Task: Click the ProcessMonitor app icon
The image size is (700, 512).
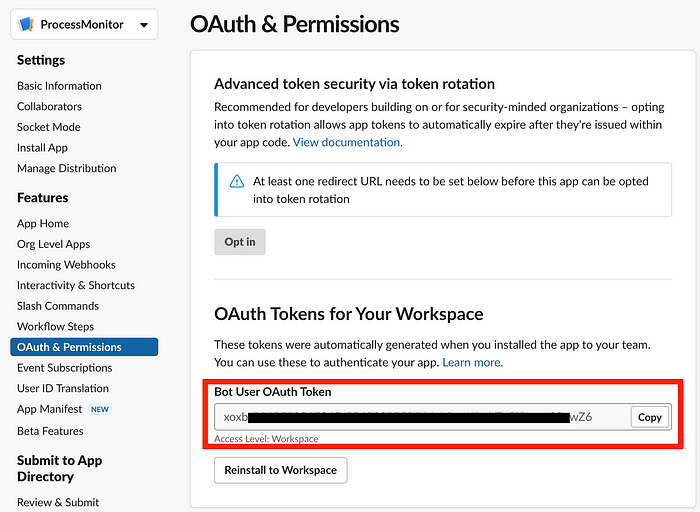Action: [26, 24]
